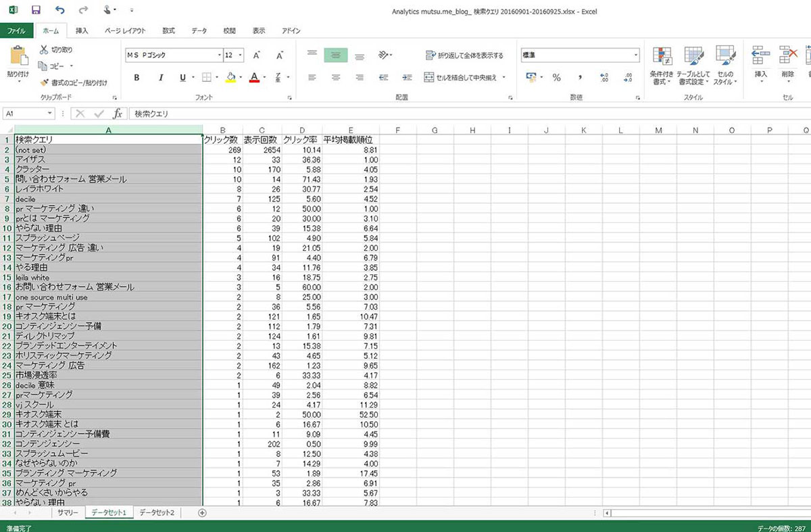This screenshot has height=532, width=811.
Task: Switch to Formulas (数式) tab
Action: [x=168, y=30]
